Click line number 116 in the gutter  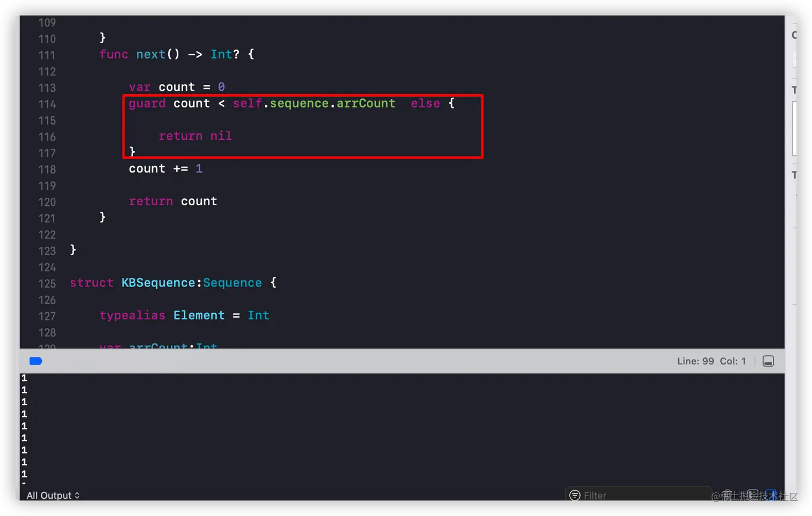coord(47,137)
